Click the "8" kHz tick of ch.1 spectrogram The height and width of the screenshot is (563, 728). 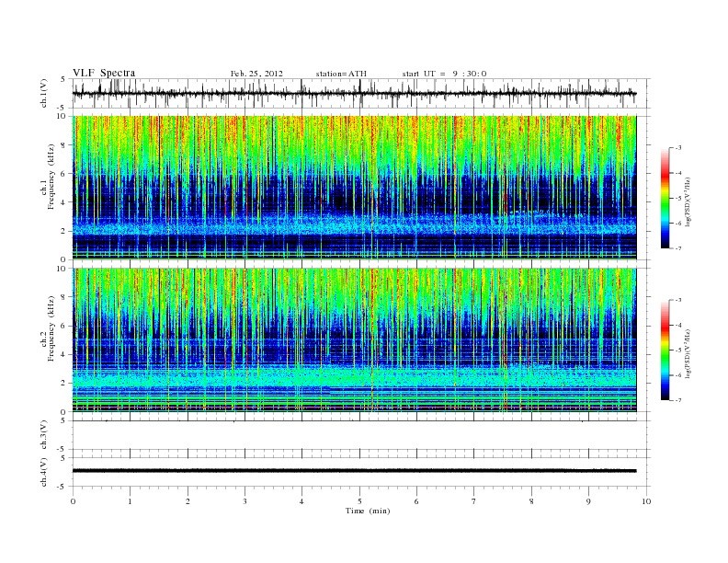64,145
